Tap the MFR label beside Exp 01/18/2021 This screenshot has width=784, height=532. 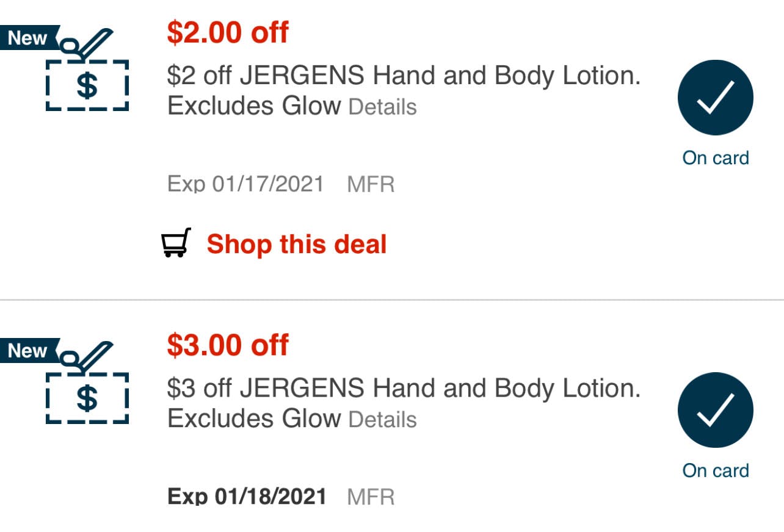[x=371, y=497]
